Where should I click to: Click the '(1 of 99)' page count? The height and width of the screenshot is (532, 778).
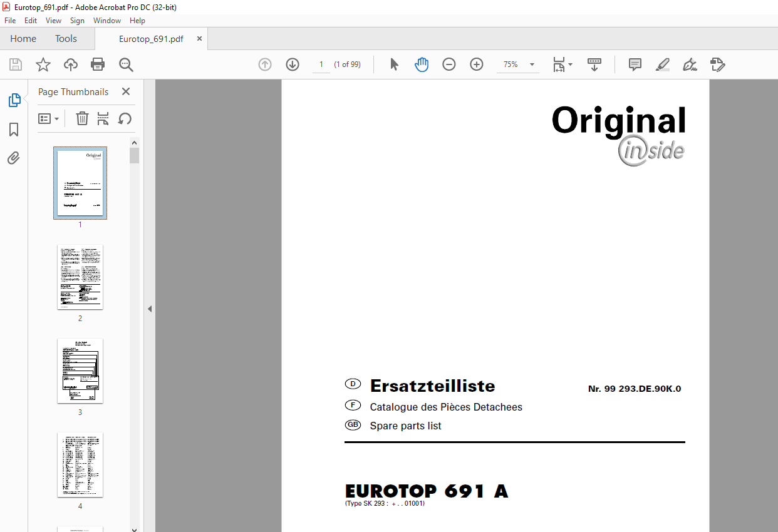coord(347,64)
